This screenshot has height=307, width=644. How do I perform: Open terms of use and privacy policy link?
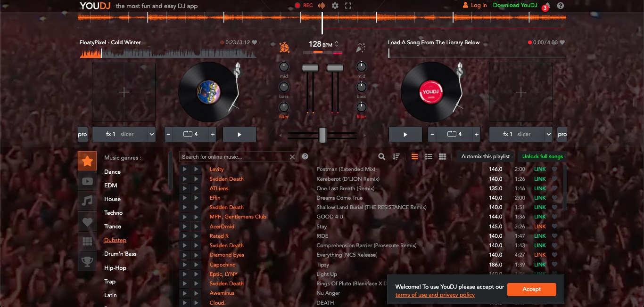(x=435, y=295)
